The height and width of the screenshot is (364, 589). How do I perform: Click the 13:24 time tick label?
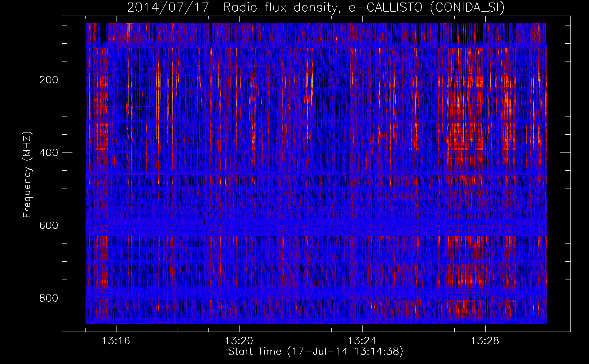click(362, 341)
